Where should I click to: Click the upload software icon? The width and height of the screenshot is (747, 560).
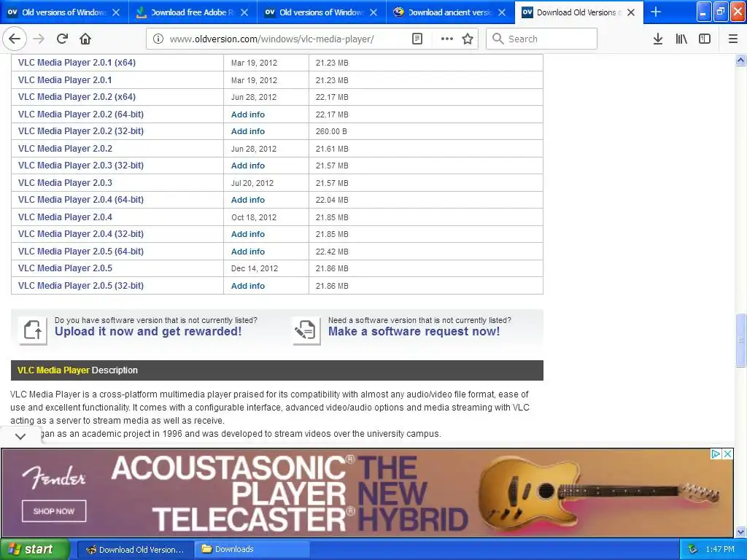[32, 330]
